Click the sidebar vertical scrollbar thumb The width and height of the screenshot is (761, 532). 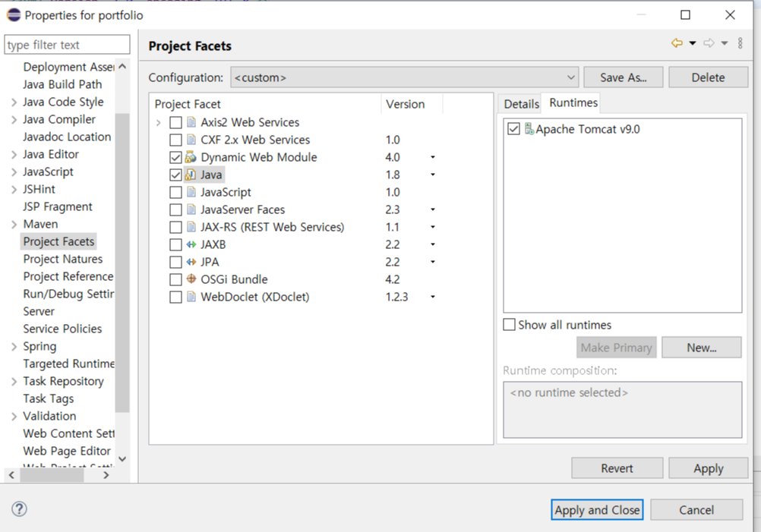[x=122, y=262]
